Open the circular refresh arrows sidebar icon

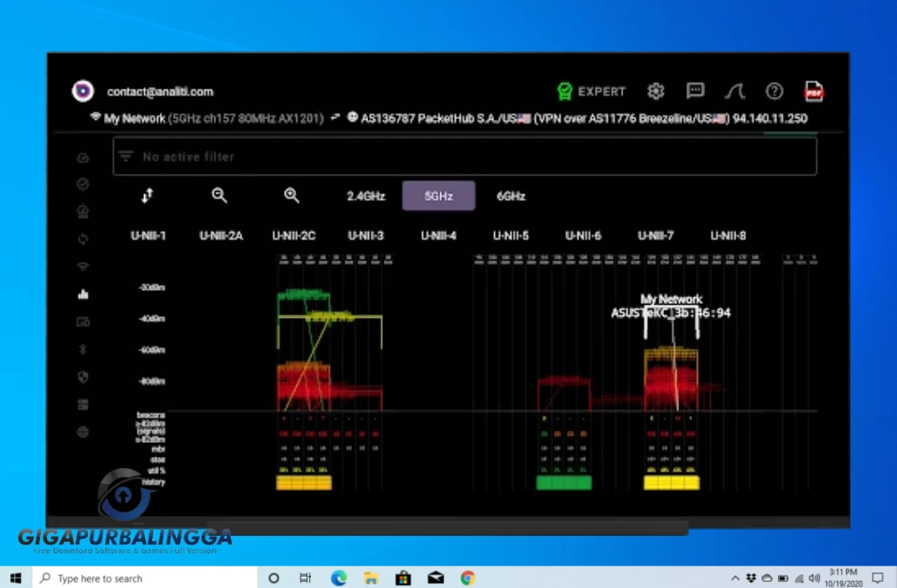(83, 239)
